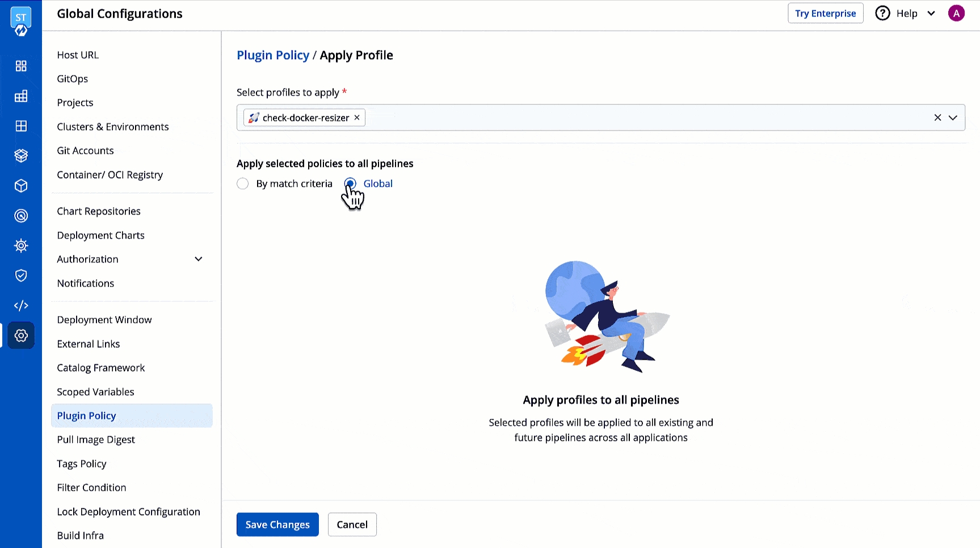The height and width of the screenshot is (548, 980).
Task: Go to Deployment Window settings
Action: (x=104, y=320)
